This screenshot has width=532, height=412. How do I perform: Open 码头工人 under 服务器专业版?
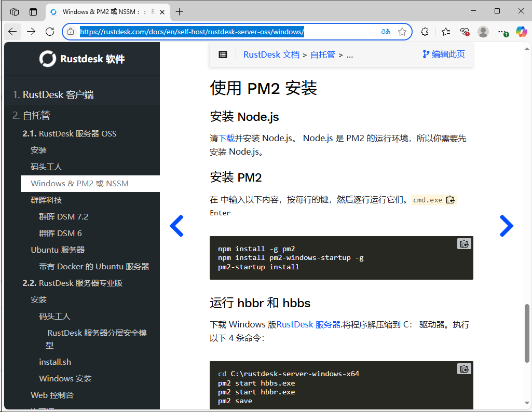(54, 317)
